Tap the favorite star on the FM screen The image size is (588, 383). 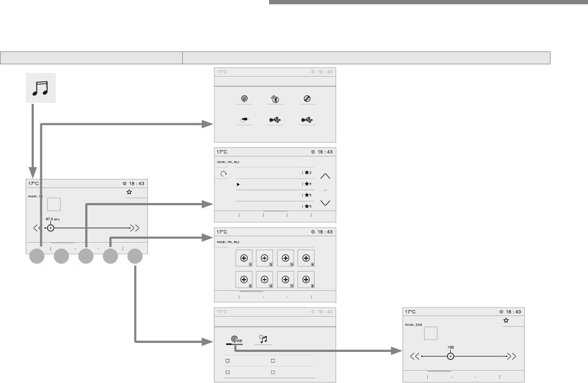tap(129, 192)
